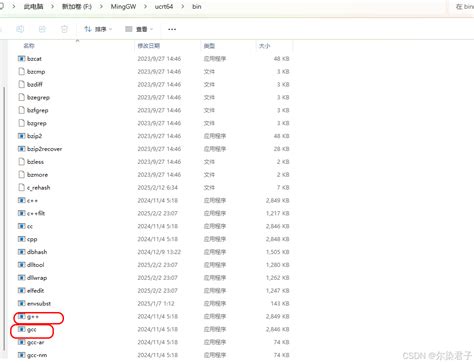
Task: Click the size value 28 KB
Action: pos(281,149)
